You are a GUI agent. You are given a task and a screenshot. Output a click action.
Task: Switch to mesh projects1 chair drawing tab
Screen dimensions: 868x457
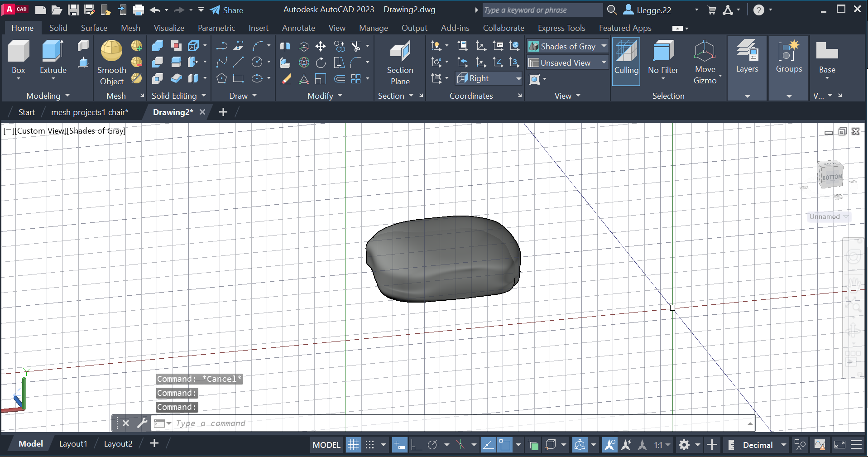coord(90,112)
